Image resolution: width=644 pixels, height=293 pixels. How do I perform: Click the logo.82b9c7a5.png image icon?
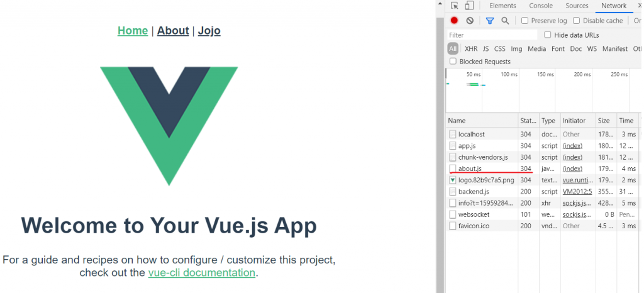point(453,180)
